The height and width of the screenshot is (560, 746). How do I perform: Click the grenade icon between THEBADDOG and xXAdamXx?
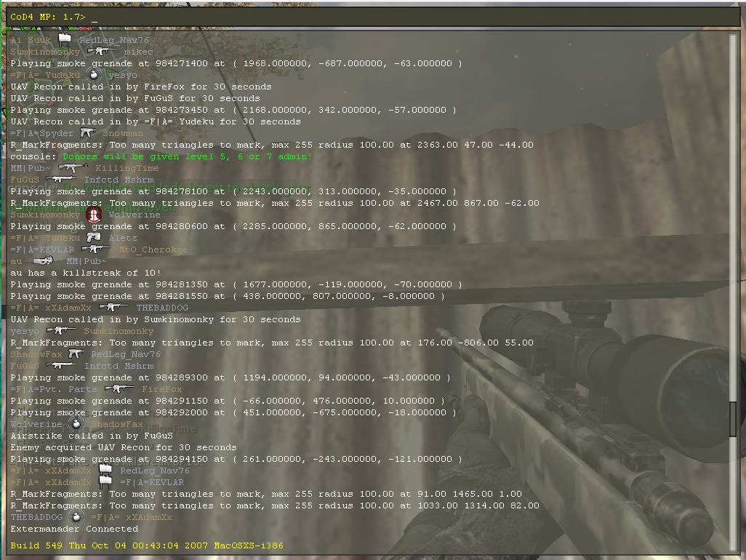click(76, 516)
